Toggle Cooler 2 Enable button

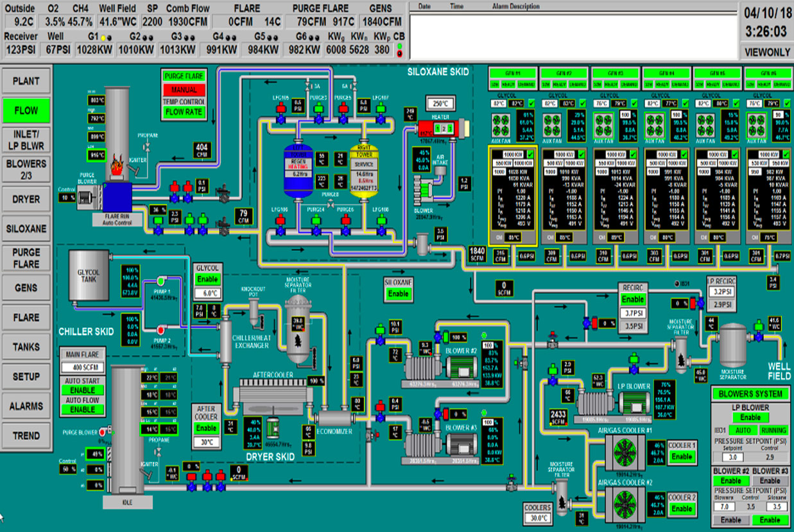pos(682,508)
